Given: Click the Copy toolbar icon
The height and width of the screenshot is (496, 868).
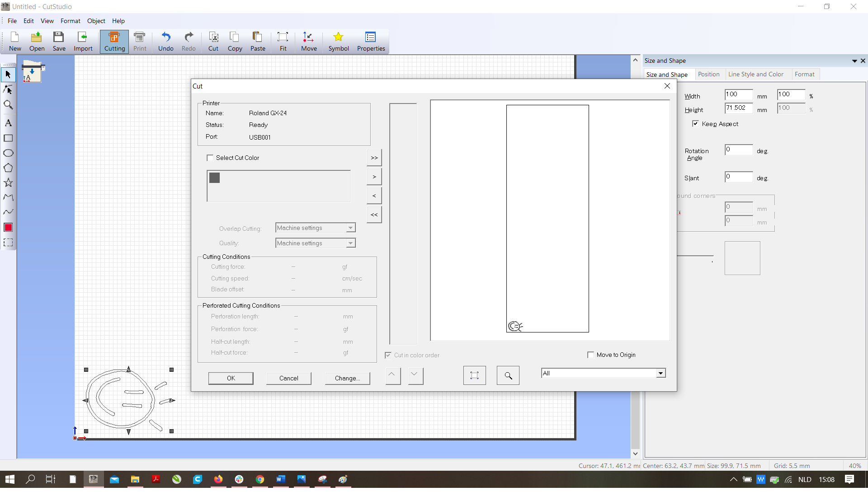Looking at the screenshot, I should 235,42.
